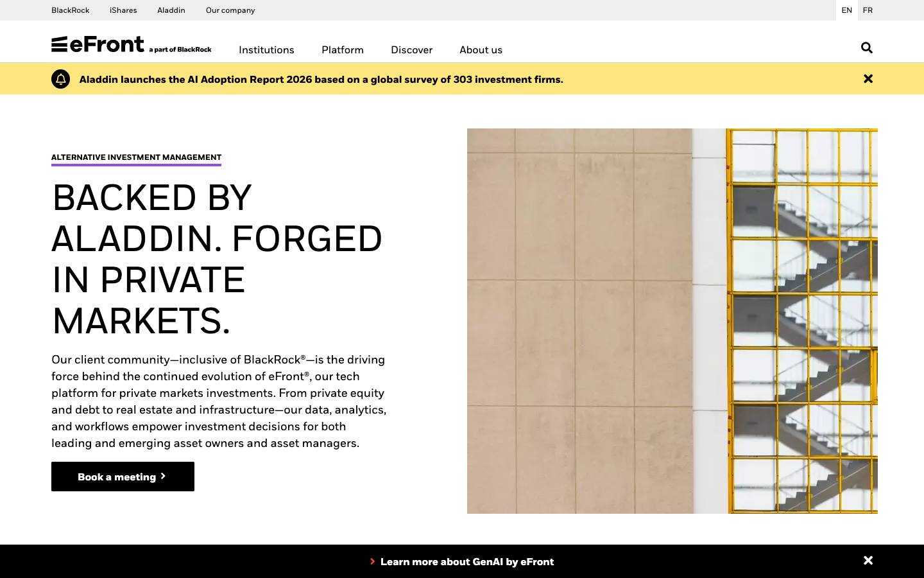The width and height of the screenshot is (924, 578).
Task: Open the Discover menu
Action: (x=411, y=49)
